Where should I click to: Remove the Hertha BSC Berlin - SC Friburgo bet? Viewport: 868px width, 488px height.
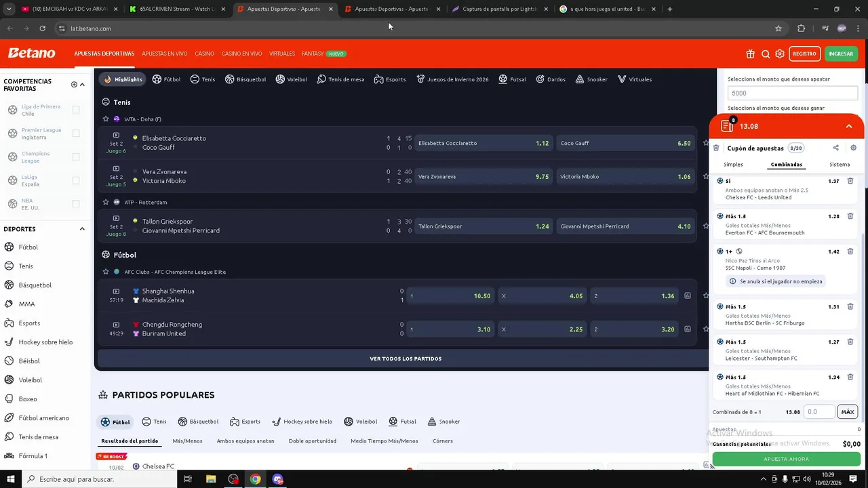click(x=850, y=306)
